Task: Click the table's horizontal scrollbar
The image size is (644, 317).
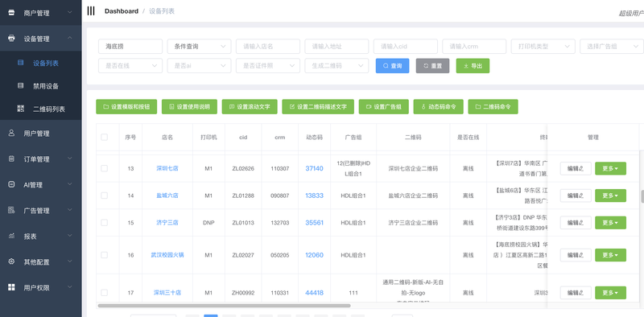Action: [x=224, y=306]
